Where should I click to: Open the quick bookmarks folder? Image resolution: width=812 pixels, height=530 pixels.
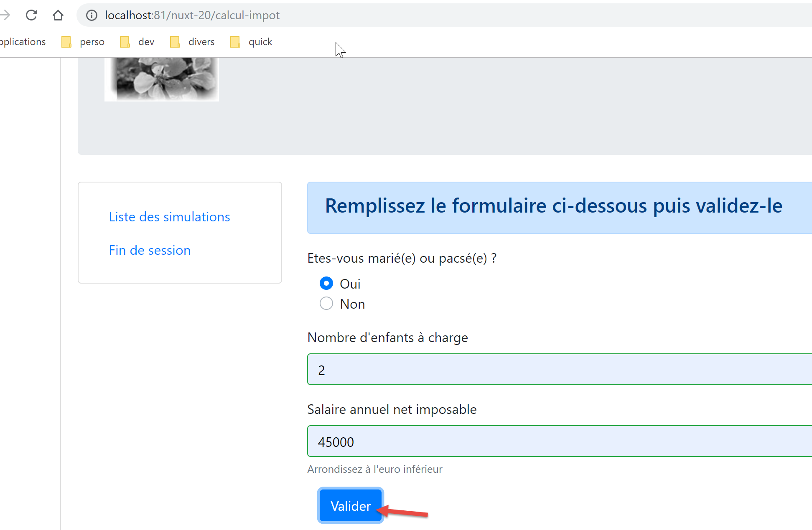tap(252, 42)
